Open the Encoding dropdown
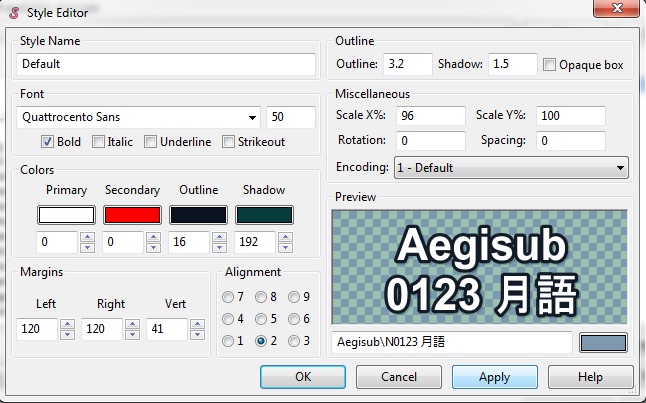Screen dimensions: 646x403 tap(511, 168)
